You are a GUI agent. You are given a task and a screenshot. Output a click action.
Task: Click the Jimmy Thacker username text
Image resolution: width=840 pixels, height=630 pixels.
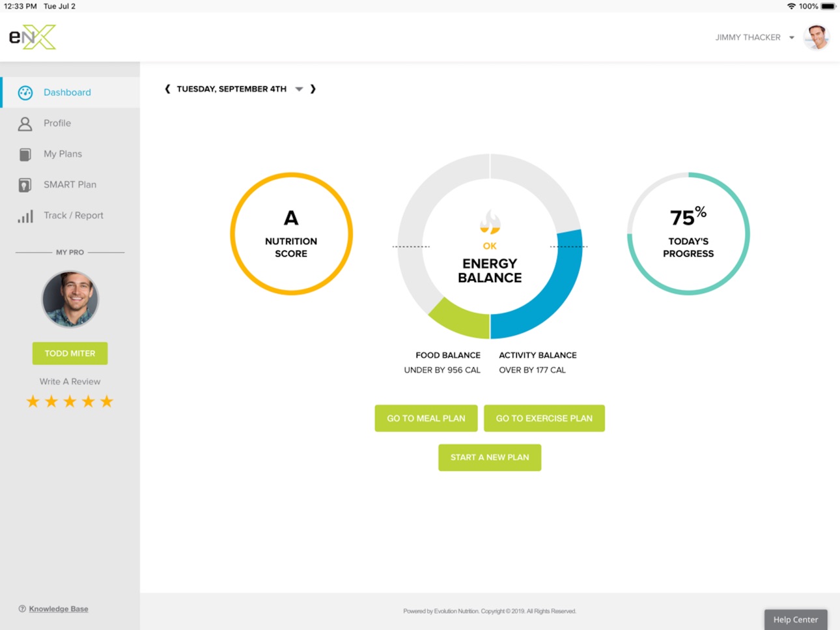point(748,38)
